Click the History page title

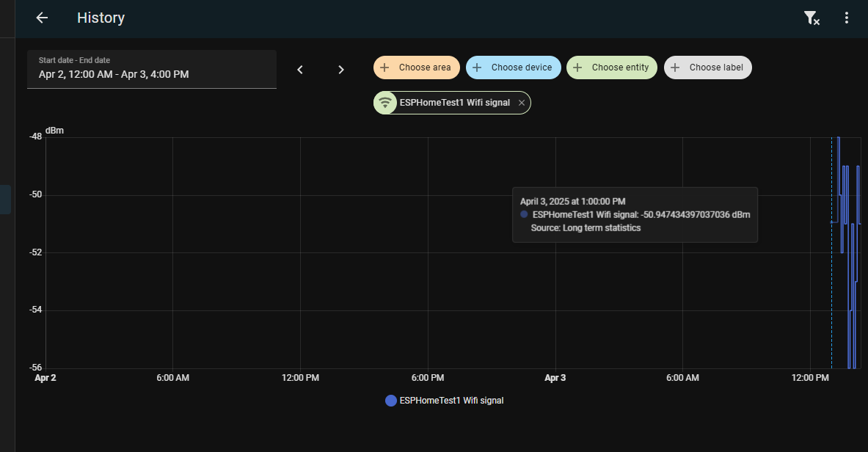[101, 18]
